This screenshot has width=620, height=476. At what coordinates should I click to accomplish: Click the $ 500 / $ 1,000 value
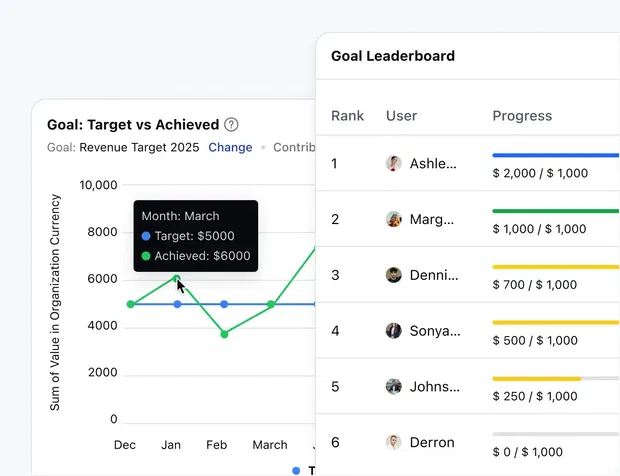535,340
